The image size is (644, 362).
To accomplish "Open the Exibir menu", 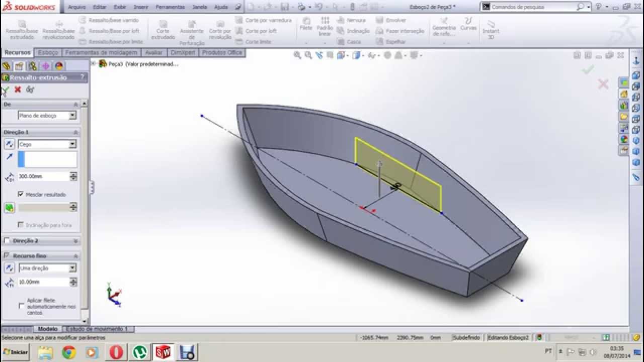I will coord(120,7).
